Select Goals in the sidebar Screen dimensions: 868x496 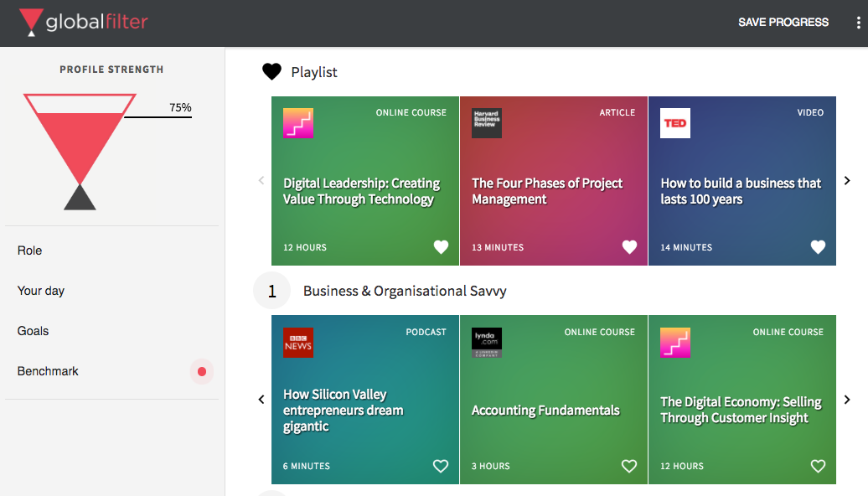pos(34,331)
